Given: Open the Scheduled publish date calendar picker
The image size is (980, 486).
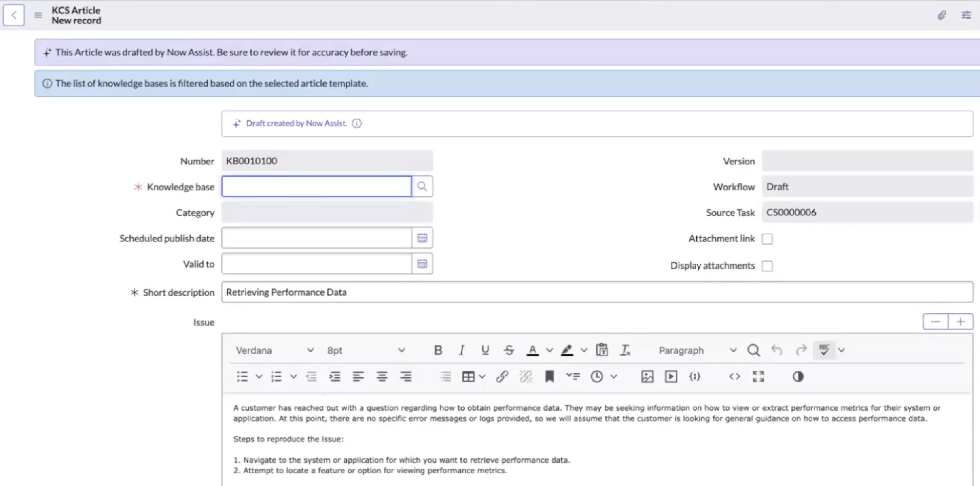Looking at the screenshot, I should point(422,238).
